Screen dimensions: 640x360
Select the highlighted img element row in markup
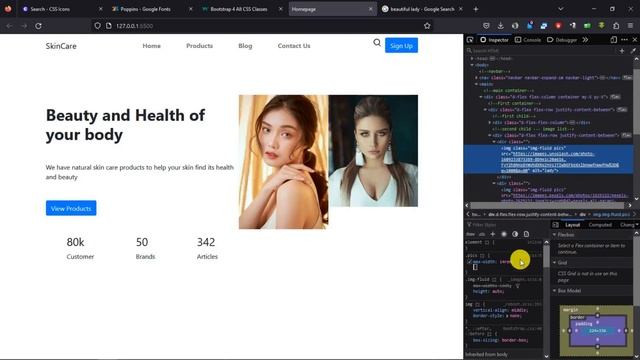pos(549,159)
